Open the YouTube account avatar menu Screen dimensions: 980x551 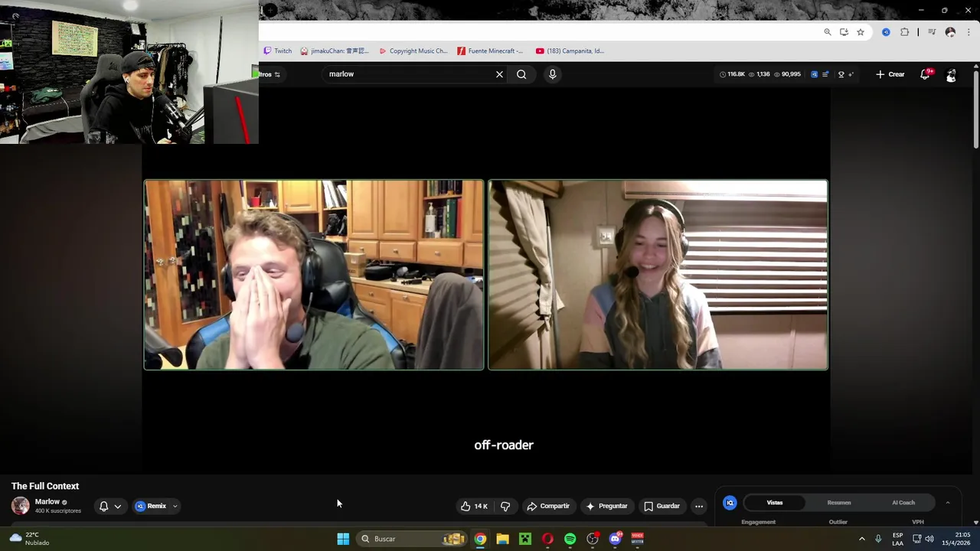click(x=951, y=74)
